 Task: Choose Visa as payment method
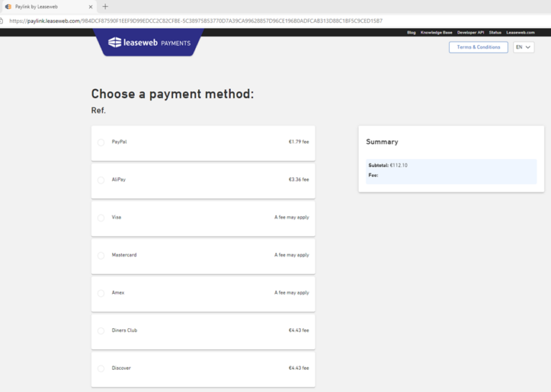click(101, 218)
